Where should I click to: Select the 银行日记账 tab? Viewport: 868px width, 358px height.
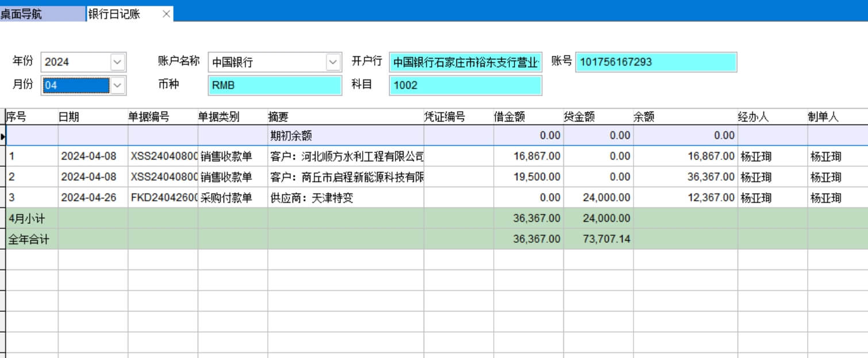click(x=114, y=14)
